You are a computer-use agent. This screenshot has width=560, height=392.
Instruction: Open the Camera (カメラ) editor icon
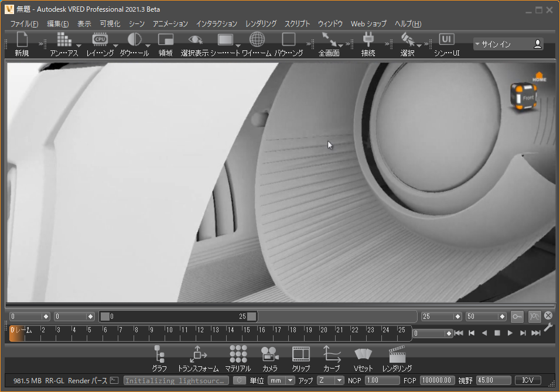(x=270, y=355)
